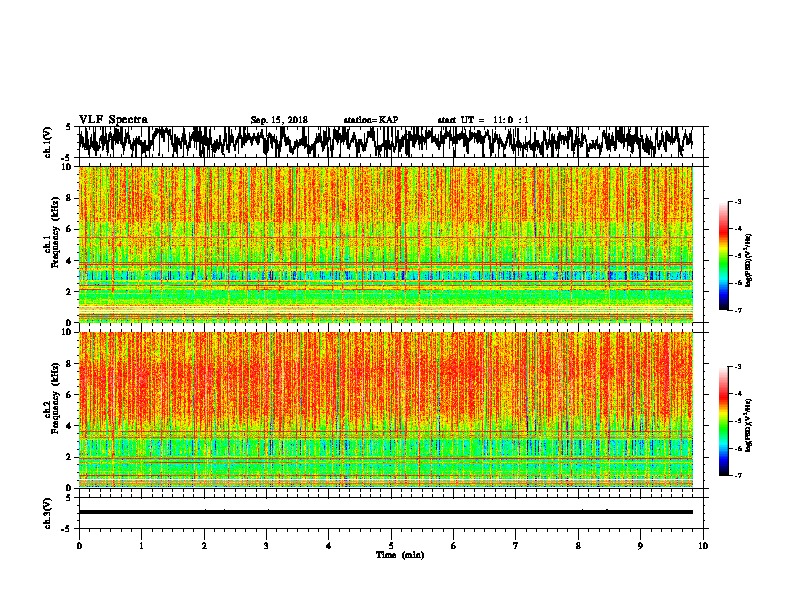Click inside the ch.1 spectrogram panel
792x612 pixels.
(x=385, y=244)
